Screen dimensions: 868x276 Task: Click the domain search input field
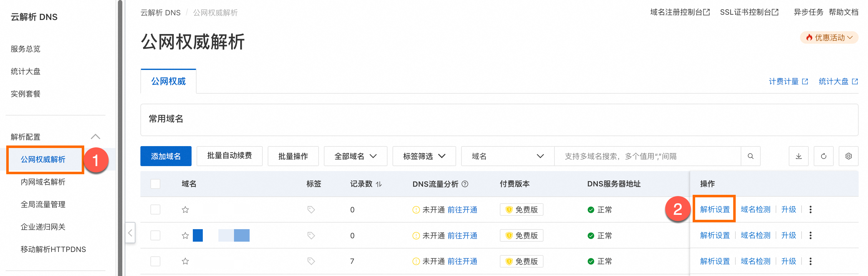647,156
